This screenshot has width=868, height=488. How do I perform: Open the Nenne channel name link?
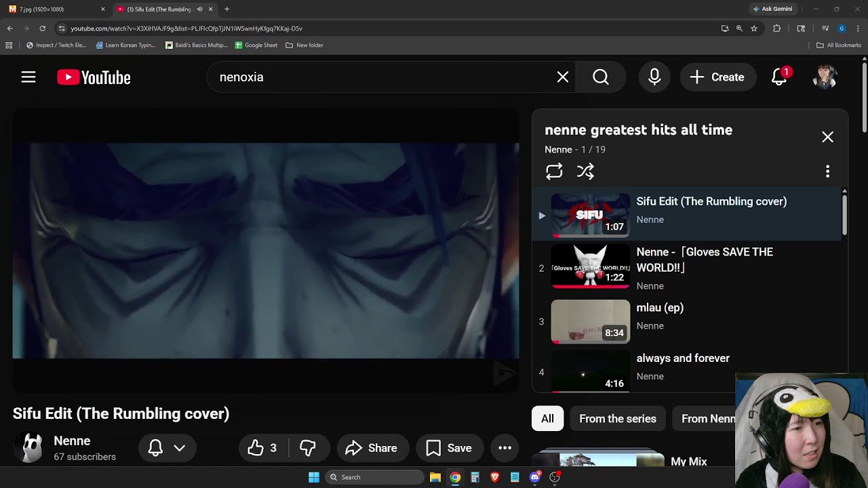click(72, 441)
